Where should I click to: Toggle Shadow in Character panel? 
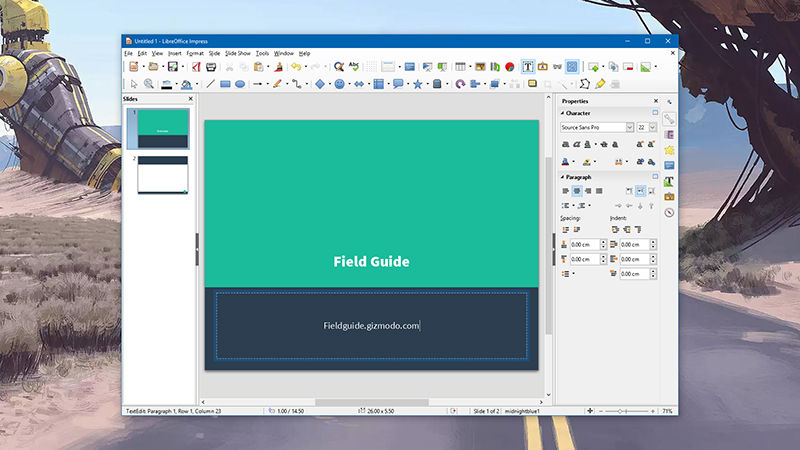[615, 144]
